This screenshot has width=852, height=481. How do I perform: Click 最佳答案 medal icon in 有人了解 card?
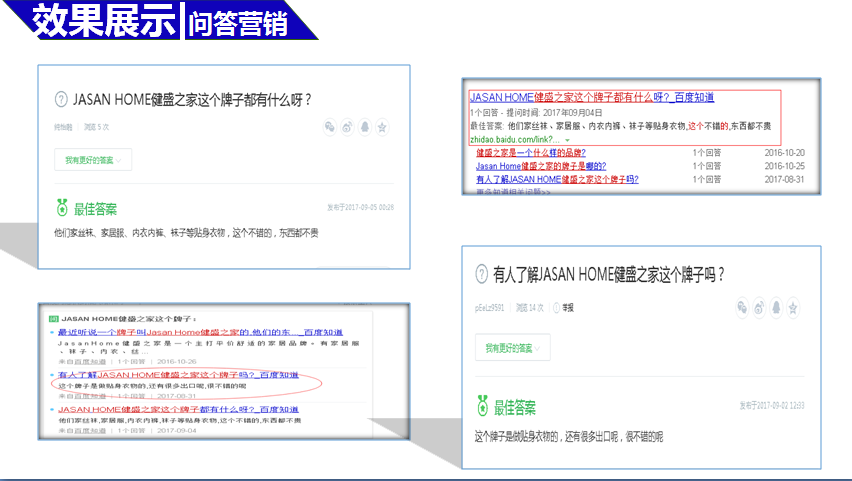(483, 406)
